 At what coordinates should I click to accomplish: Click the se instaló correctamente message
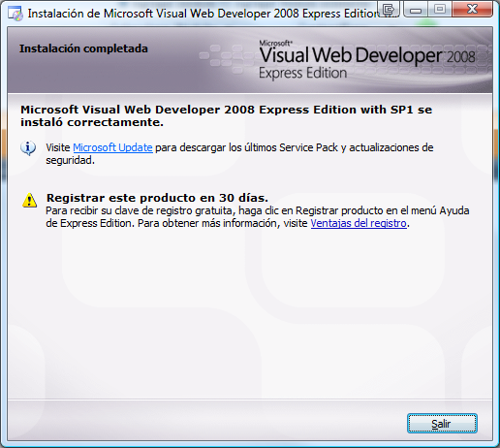coord(226,116)
